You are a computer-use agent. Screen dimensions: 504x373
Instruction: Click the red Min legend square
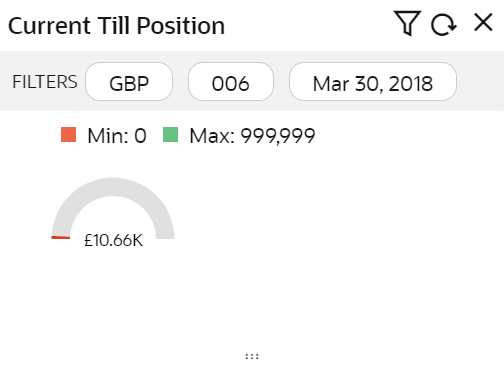[x=68, y=135]
